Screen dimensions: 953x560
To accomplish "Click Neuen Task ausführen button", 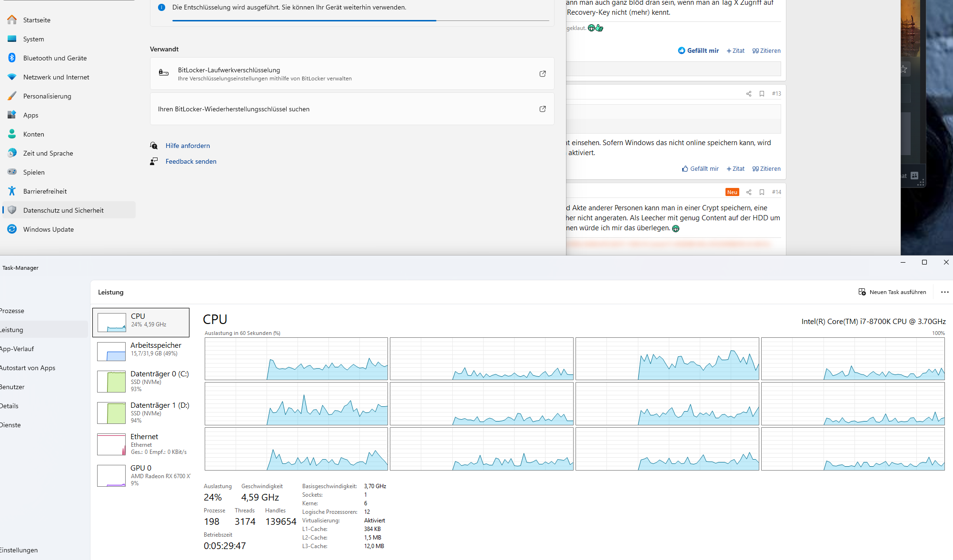I will tap(892, 291).
